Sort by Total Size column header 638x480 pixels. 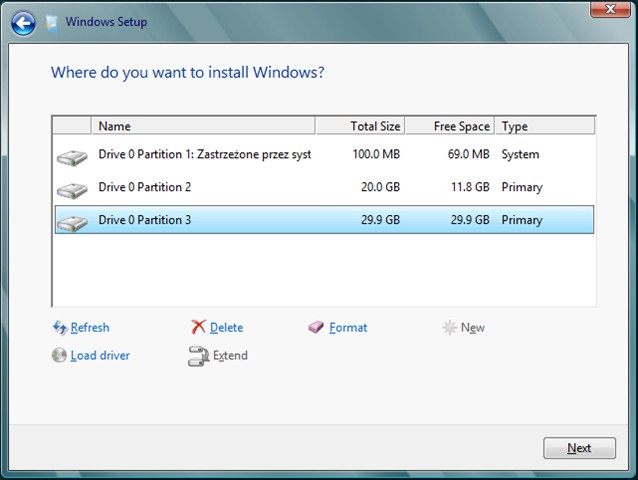click(360, 126)
